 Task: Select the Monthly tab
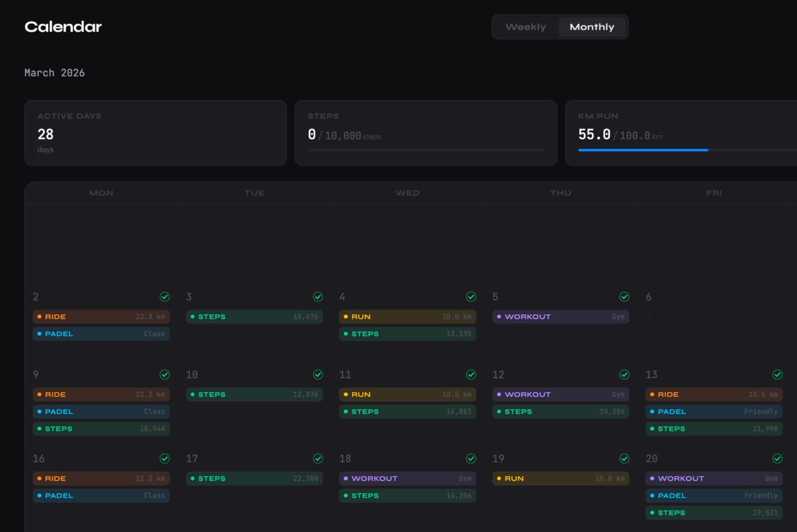pos(592,27)
